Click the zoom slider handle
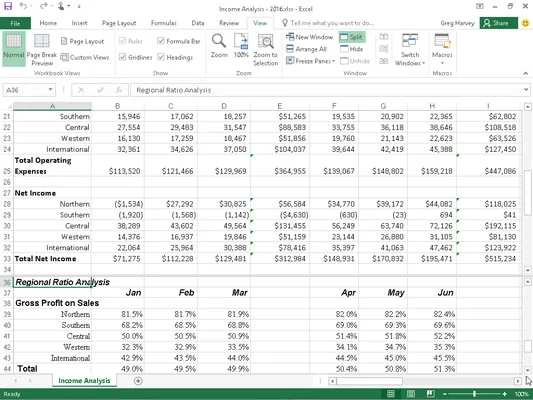Image resolution: width=533 pixels, height=400 pixels. 474,394
